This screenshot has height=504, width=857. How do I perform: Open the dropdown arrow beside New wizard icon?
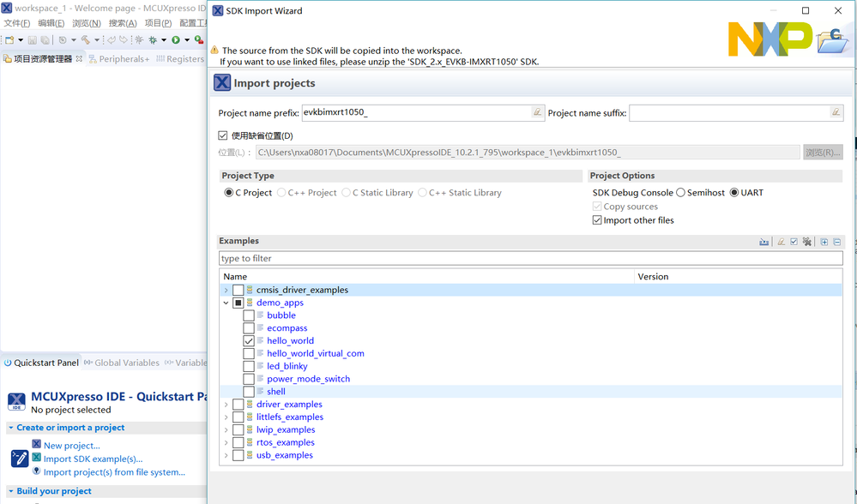click(21, 40)
